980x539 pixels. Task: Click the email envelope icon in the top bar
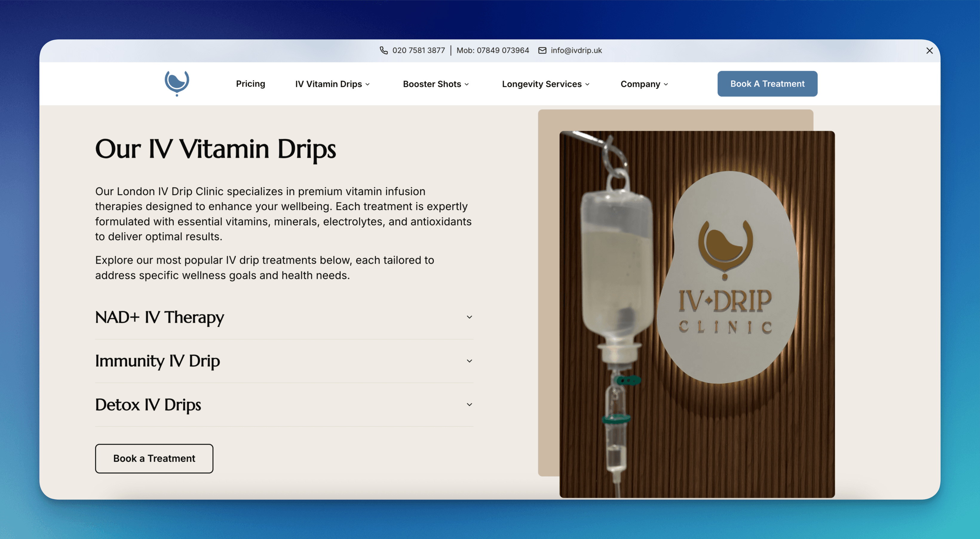pos(542,50)
